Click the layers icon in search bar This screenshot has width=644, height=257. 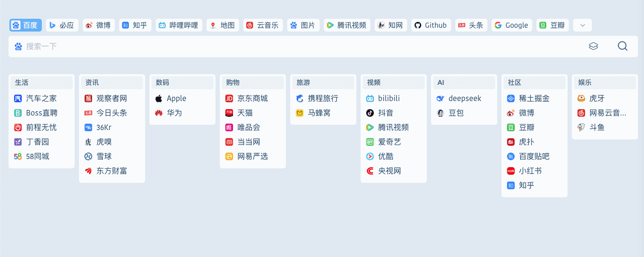coord(593,46)
